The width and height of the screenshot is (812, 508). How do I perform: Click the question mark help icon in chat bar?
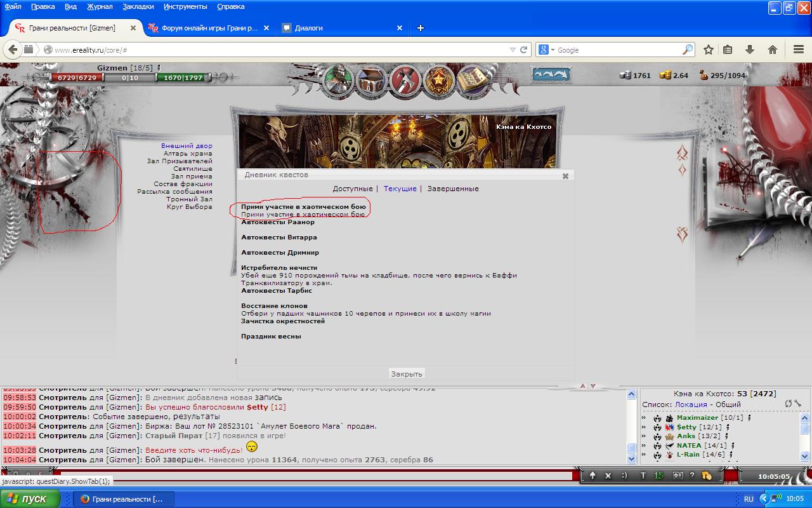pos(692,475)
